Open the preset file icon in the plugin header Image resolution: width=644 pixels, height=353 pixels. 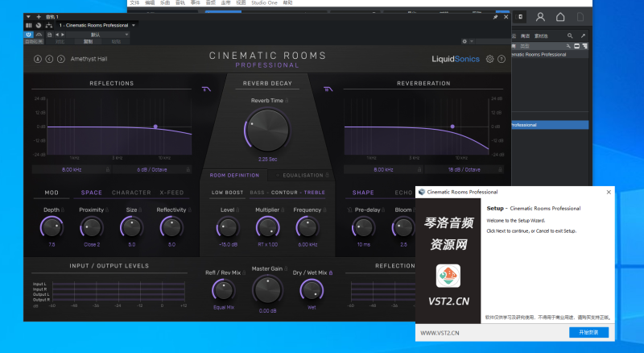[50, 35]
